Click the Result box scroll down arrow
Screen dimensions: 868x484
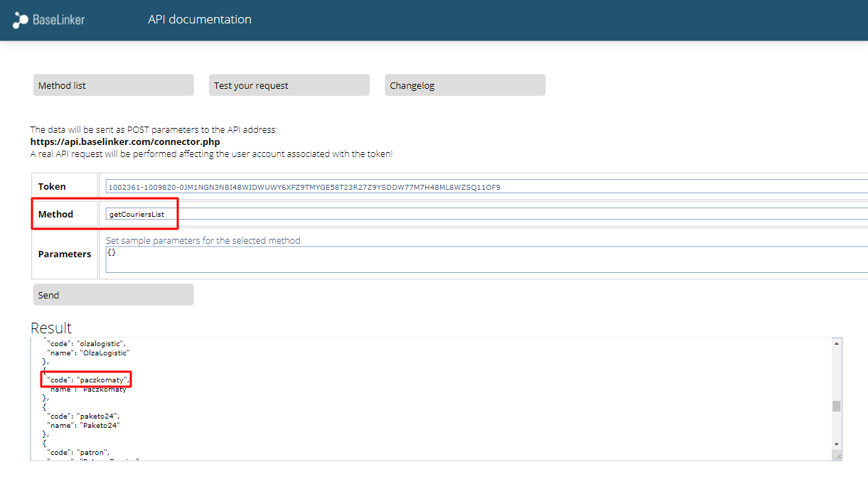837,444
